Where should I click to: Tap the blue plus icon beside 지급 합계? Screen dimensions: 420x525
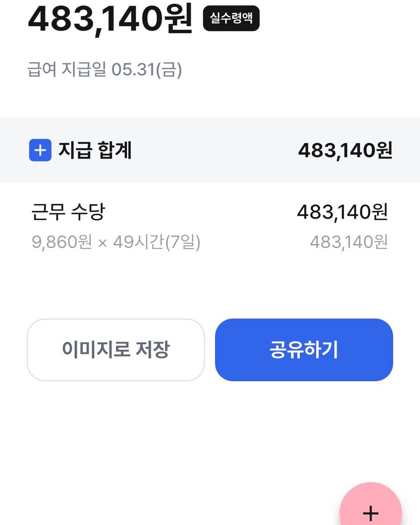coord(40,150)
